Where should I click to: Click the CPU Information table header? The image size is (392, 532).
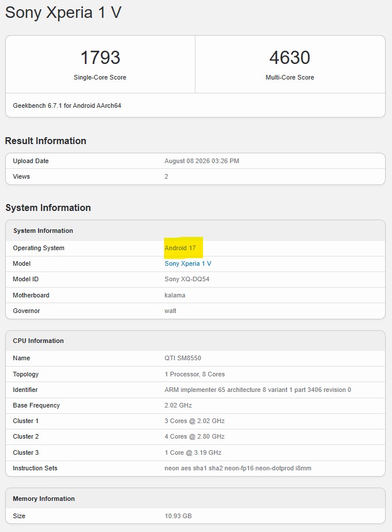195,341
